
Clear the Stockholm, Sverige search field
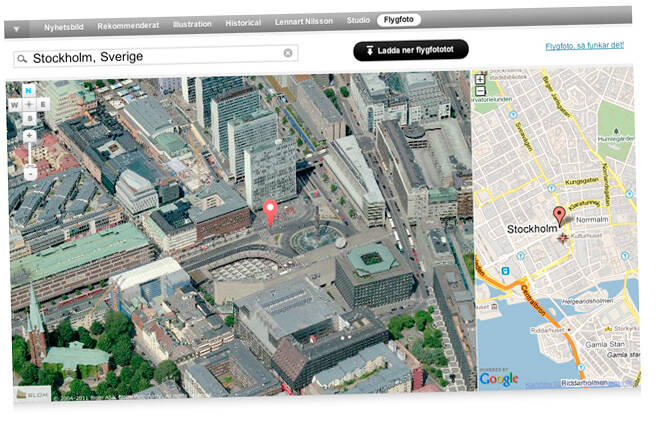[288, 53]
